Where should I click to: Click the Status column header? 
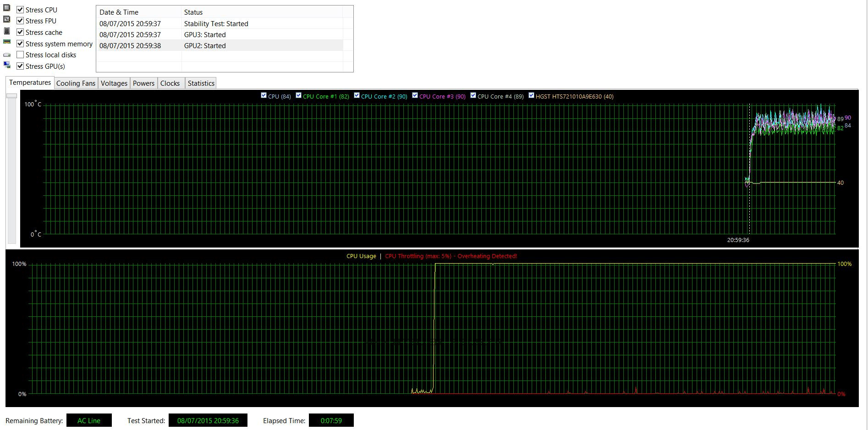(x=261, y=12)
